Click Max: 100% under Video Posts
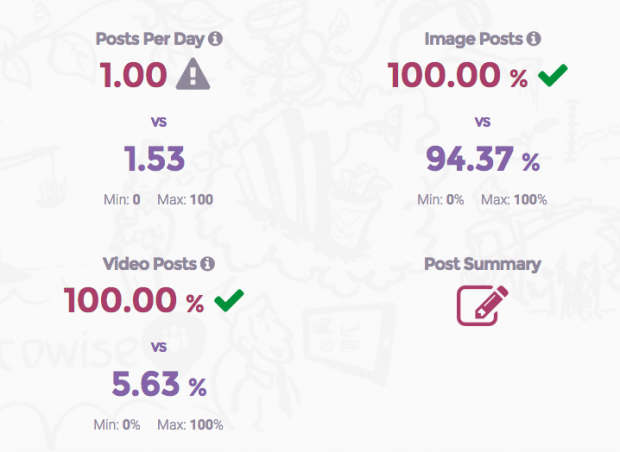The image size is (620, 452). [x=190, y=425]
